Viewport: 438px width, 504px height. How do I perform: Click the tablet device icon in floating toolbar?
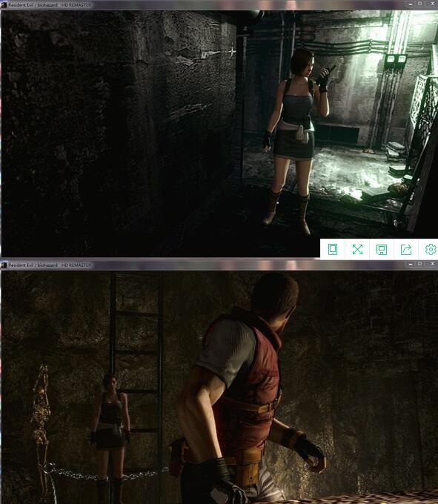click(333, 249)
